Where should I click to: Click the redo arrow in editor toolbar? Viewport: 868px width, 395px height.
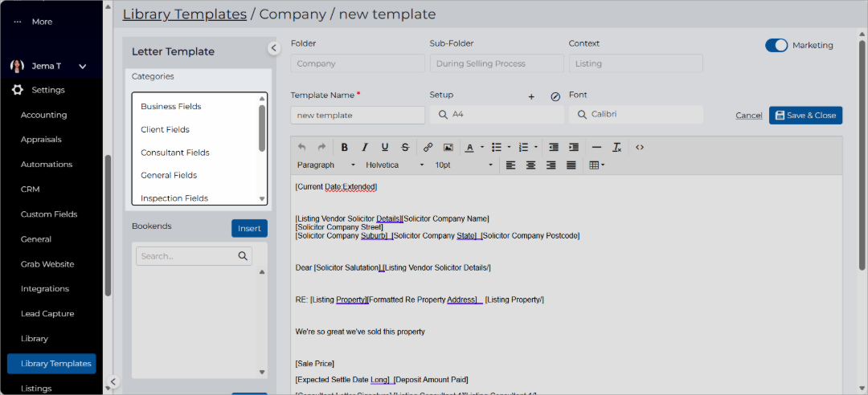coord(321,147)
